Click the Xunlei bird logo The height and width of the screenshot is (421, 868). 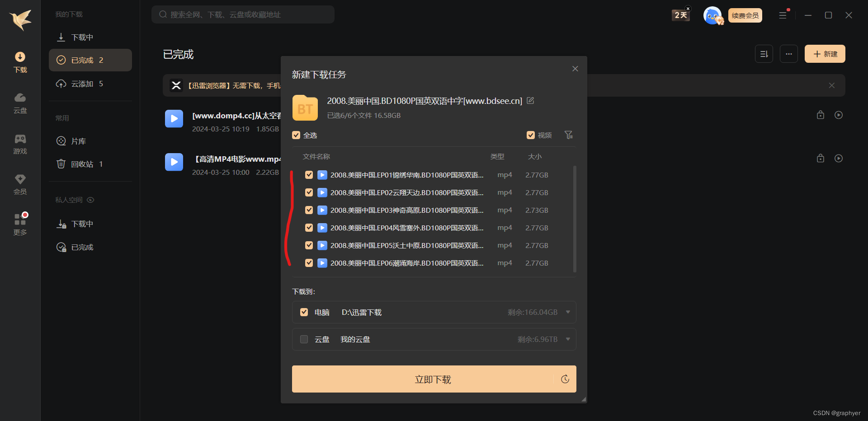tap(20, 20)
